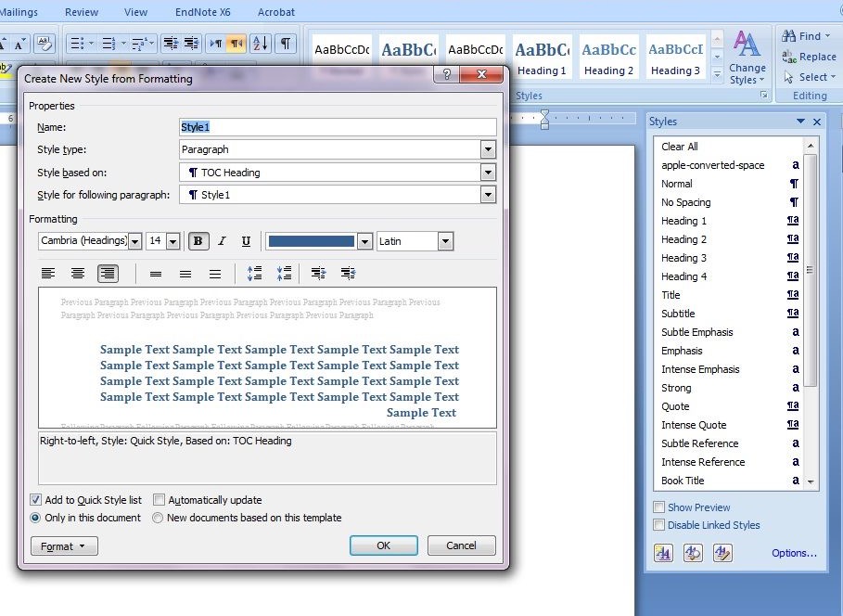Switch to the Review ribbon tab

coord(82,12)
